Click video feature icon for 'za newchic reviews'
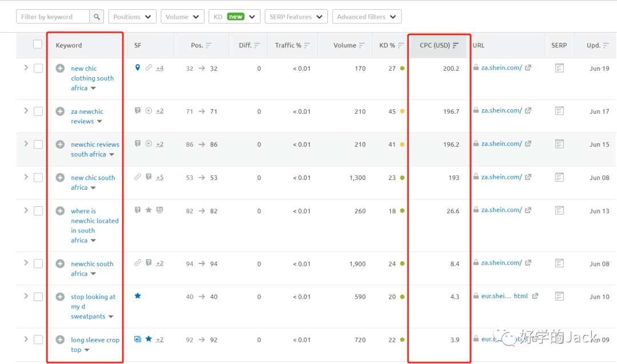Screen dimensions: 617x364 click(149, 111)
